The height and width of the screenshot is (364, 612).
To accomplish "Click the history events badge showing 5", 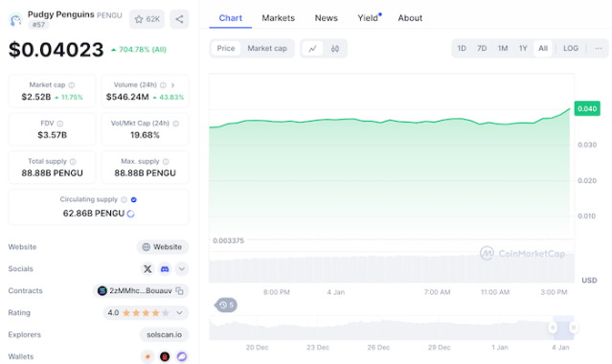I will point(226,305).
